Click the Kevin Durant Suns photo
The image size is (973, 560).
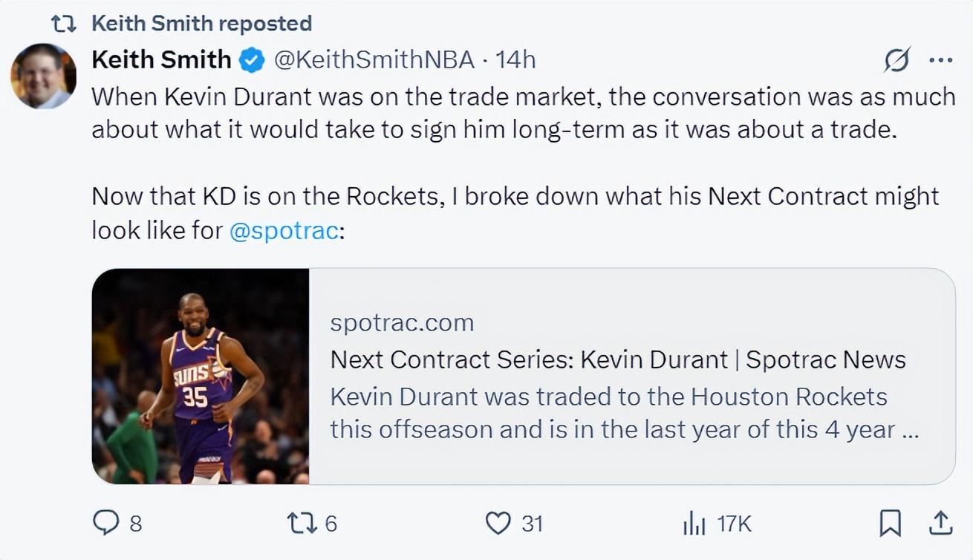pyautogui.click(x=201, y=377)
